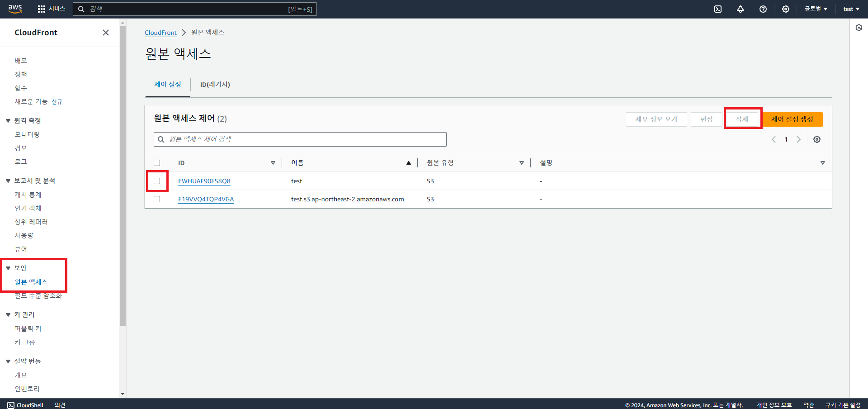This screenshot has width=868, height=409.
Task: Open the top bar settings gear icon
Action: coord(786,9)
